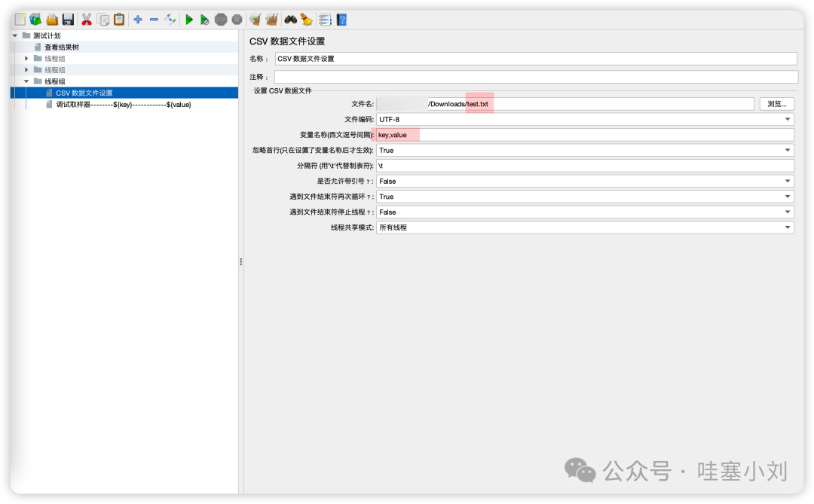The width and height of the screenshot is (814, 504).
Task: Clear results with single broom icon
Action: coord(255,20)
